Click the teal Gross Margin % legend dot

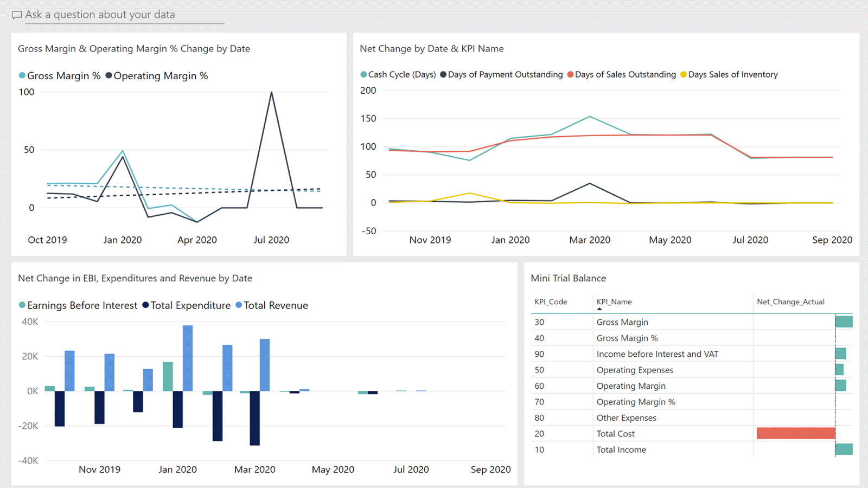point(23,76)
